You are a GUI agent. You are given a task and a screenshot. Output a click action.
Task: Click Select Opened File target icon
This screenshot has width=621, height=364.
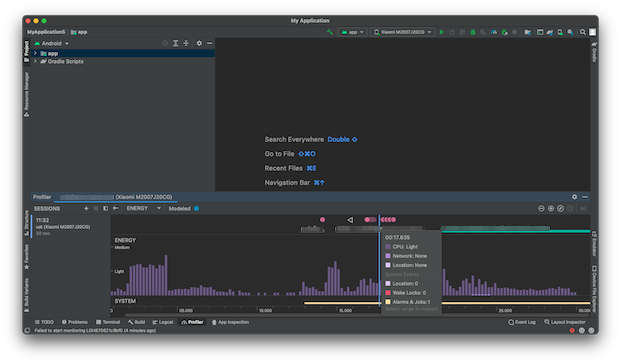[x=165, y=43]
